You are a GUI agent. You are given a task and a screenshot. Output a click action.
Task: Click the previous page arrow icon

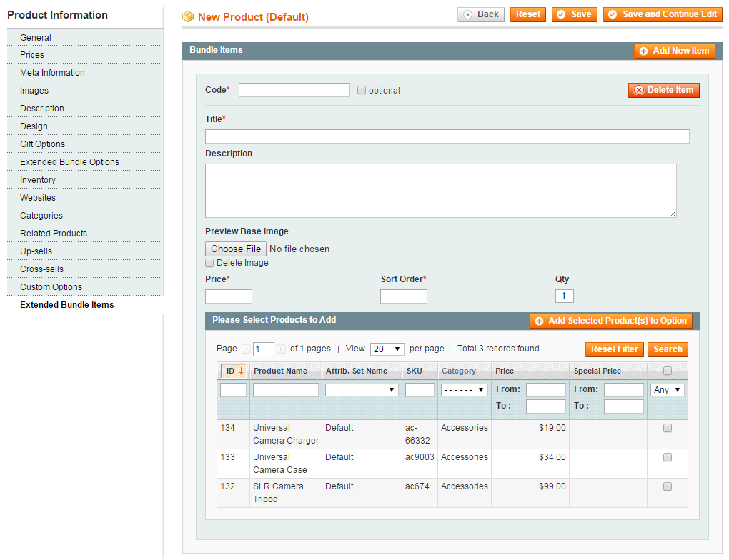click(246, 349)
